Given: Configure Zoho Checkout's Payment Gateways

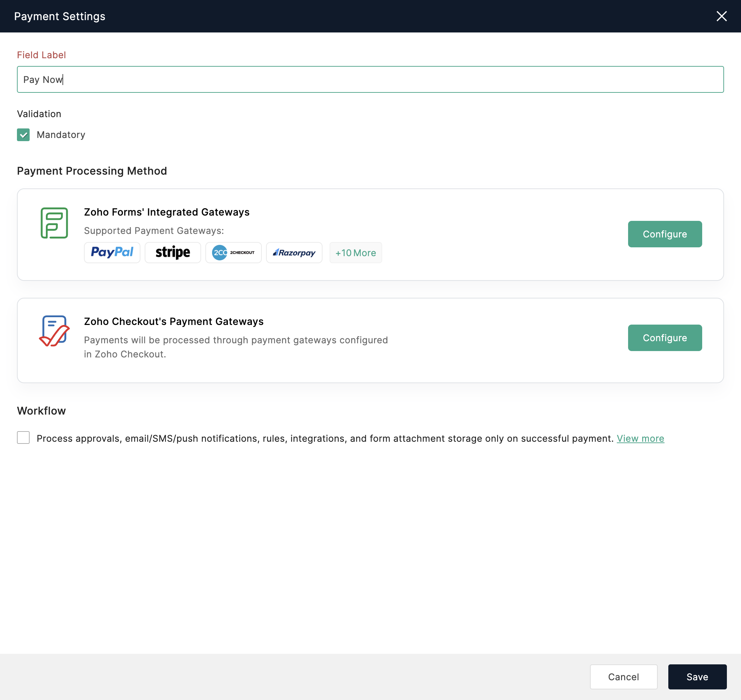Looking at the screenshot, I should pos(664,338).
